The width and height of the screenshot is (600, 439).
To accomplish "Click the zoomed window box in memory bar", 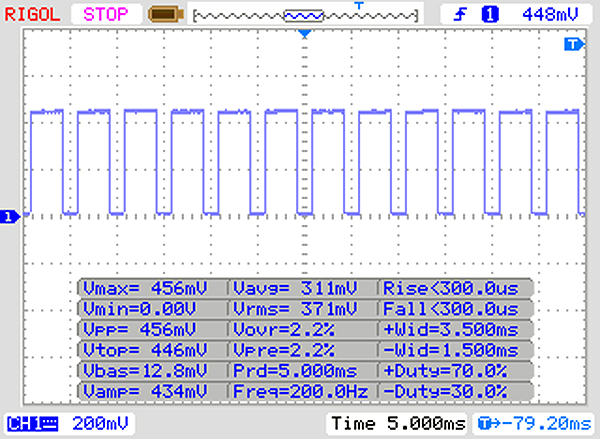I will [303, 16].
